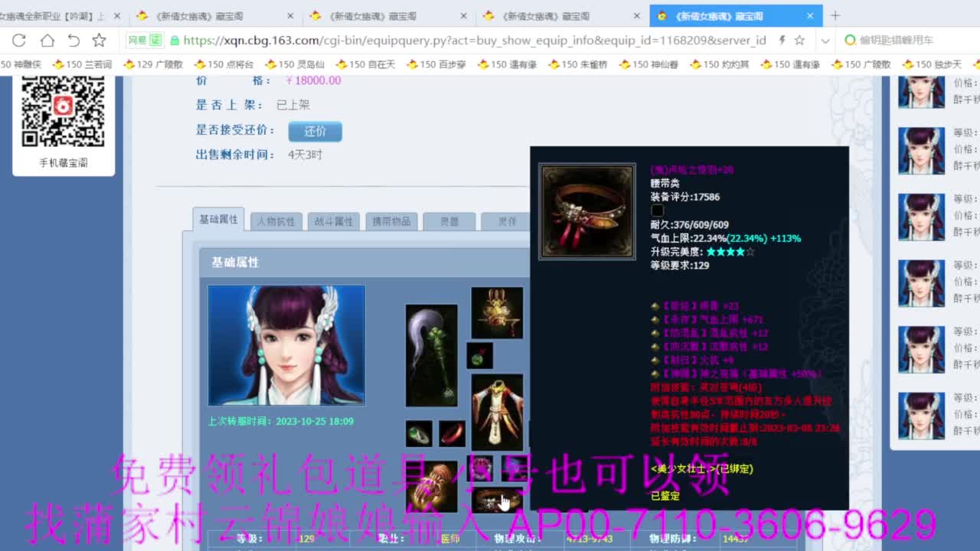Click remaining sale time 4天3时

305,155
